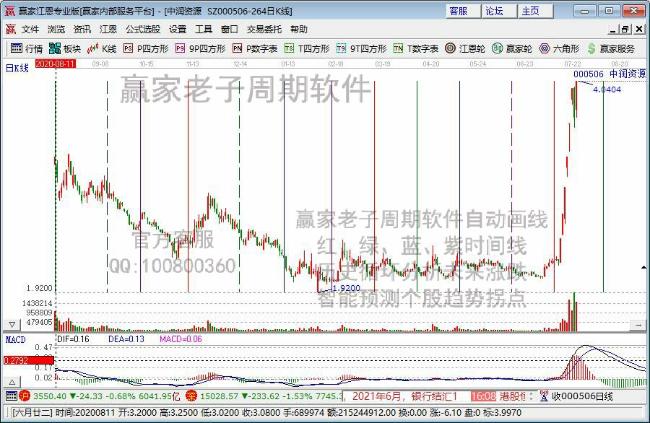Open the 交易委托 menu
Viewport: 650px width, 423px height.
262,30
